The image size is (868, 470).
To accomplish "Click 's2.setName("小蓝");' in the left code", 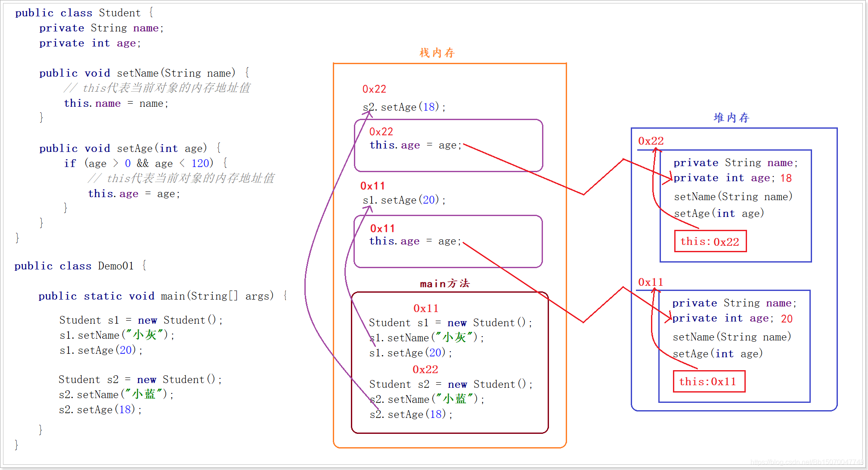I will [x=116, y=395].
